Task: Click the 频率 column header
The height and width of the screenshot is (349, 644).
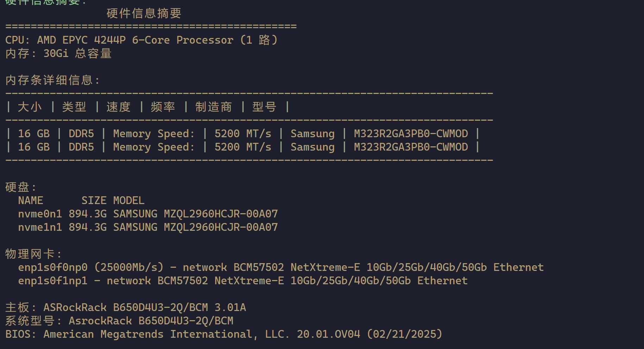Action: click(x=163, y=107)
